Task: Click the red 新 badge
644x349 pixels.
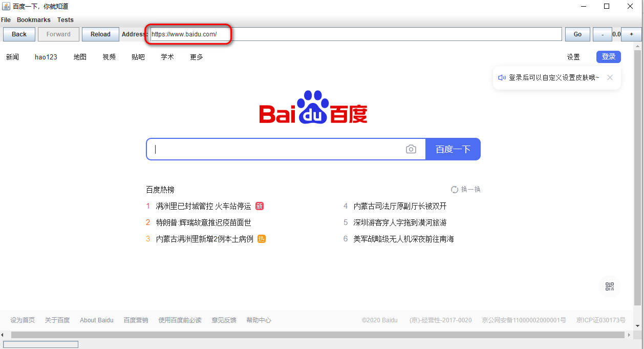Action: coord(260,206)
